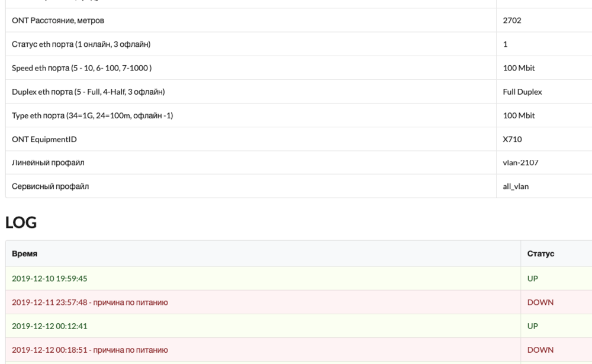Click UP status for 2019-12-12 00:12:41 entry
This screenshot has width=592, height=364.
point(532,326)
